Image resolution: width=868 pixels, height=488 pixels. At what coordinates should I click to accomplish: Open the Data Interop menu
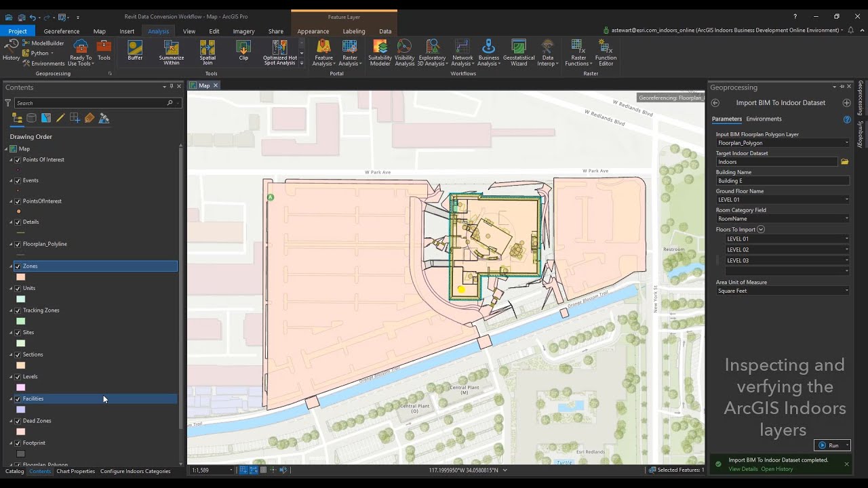(548, 52)
